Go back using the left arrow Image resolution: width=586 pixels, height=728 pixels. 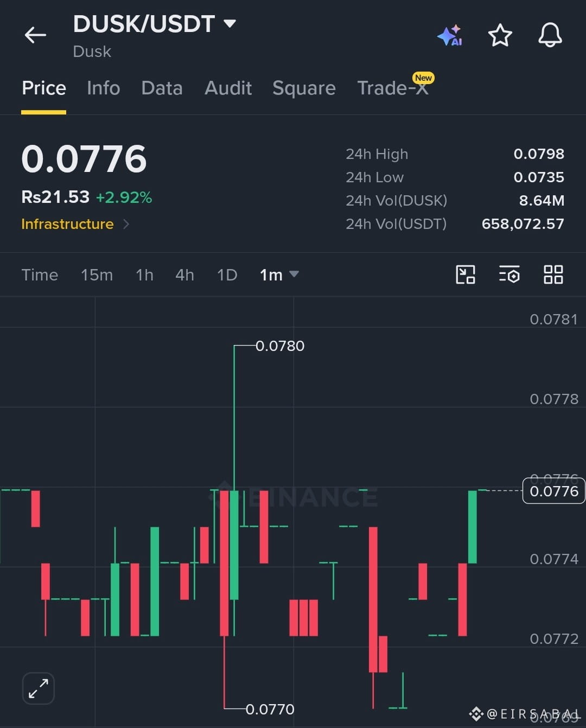pos(35,35)
